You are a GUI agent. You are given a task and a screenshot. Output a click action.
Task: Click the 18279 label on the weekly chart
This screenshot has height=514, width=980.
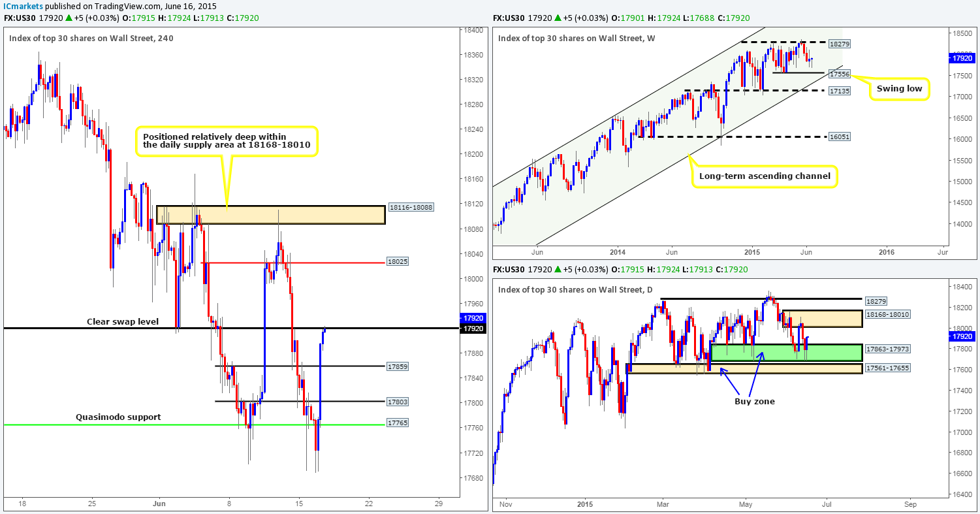coord(839,44)
